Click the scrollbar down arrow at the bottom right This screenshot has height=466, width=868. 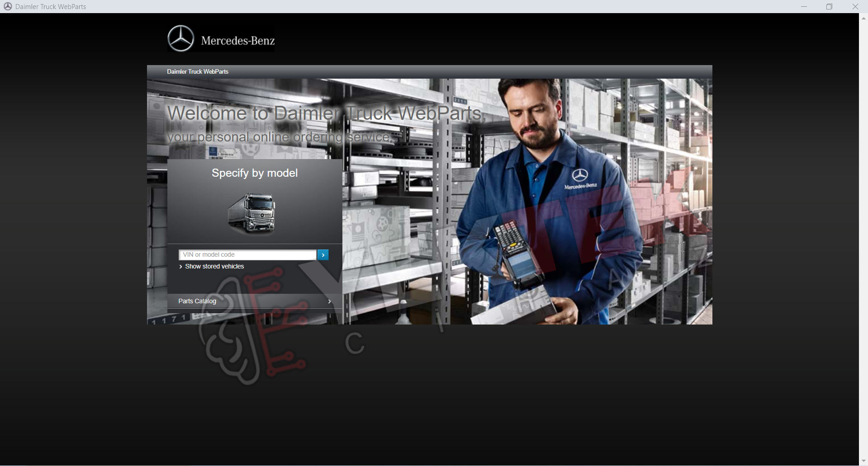pyautogui.click(x=863, y=461)
